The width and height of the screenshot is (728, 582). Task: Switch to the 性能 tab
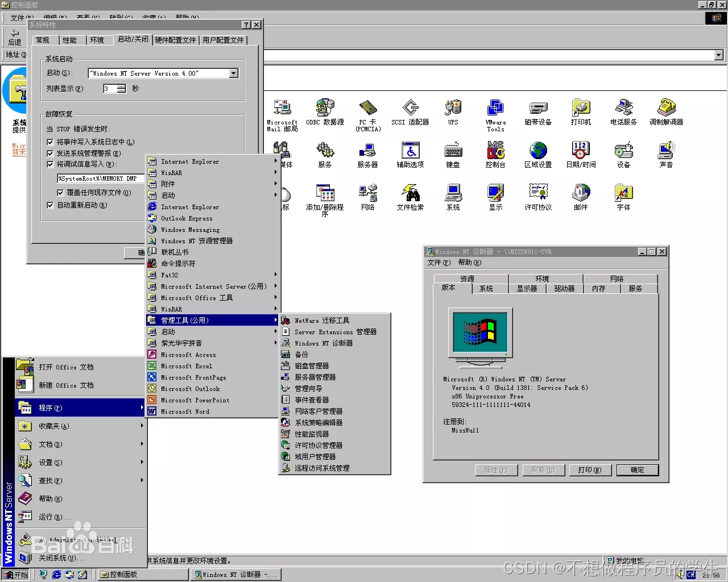pos(69,40)
